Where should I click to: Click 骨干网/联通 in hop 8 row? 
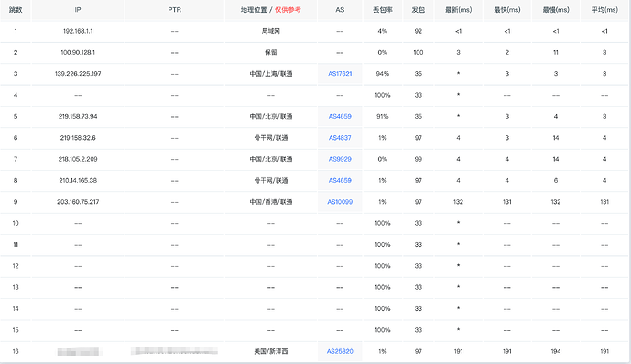(271, 180)
